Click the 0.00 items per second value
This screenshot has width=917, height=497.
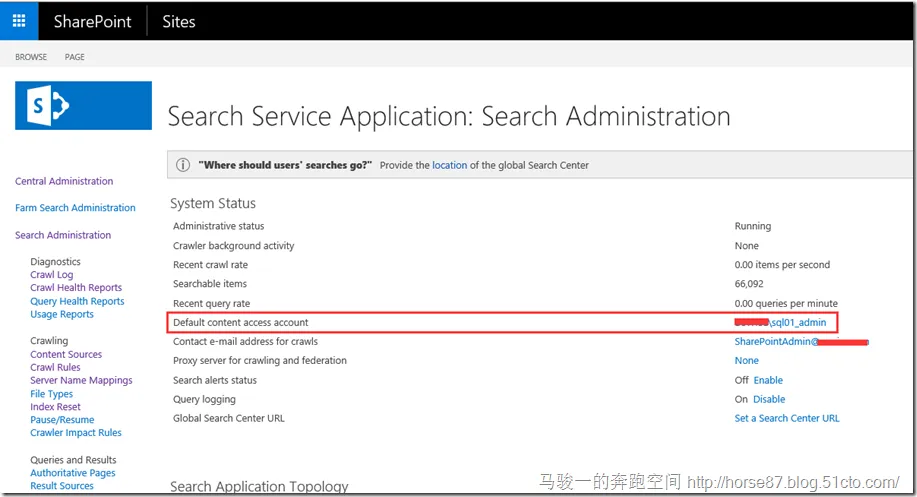782,265
